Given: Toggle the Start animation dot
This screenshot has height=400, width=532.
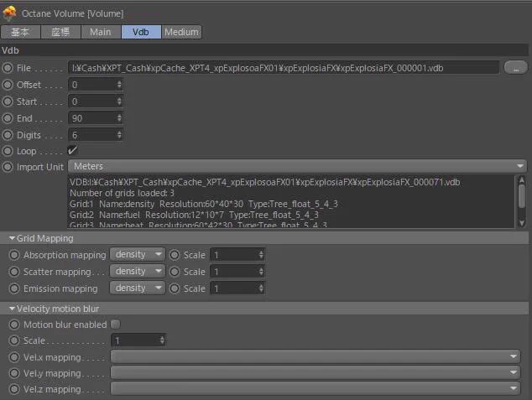Looking at the screenshot, I should tap(8, 101).
